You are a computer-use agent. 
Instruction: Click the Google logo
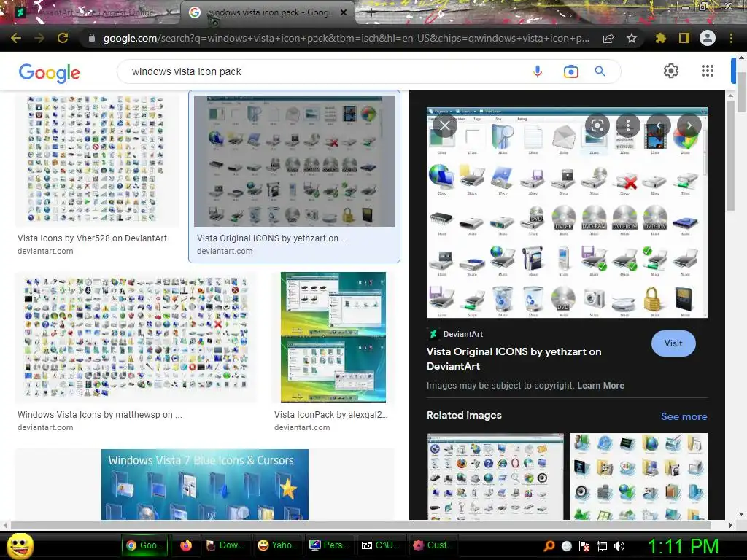(x=50, y=72)
